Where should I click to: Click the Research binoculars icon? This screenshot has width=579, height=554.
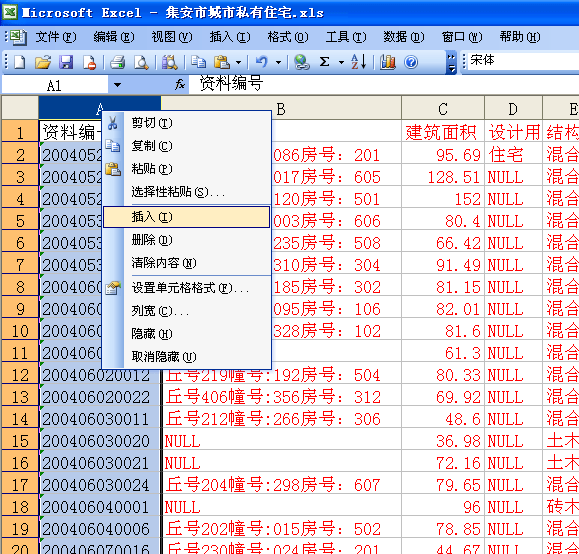pyautogui.click(x=169, y=62)
